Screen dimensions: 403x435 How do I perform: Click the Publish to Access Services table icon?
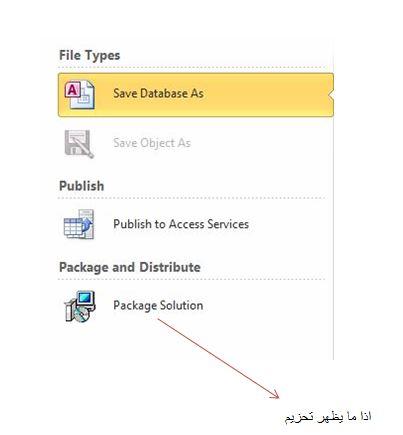tap(79, 224)
